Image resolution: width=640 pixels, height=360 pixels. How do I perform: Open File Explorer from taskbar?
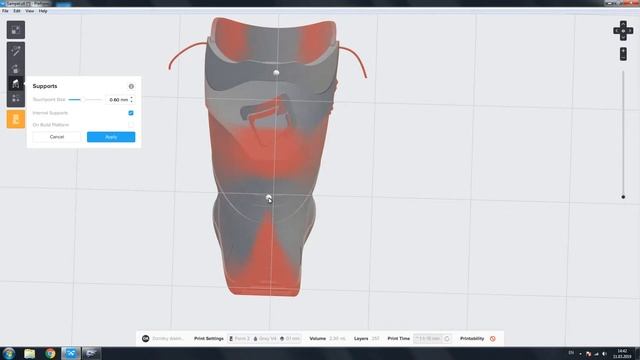29,353
